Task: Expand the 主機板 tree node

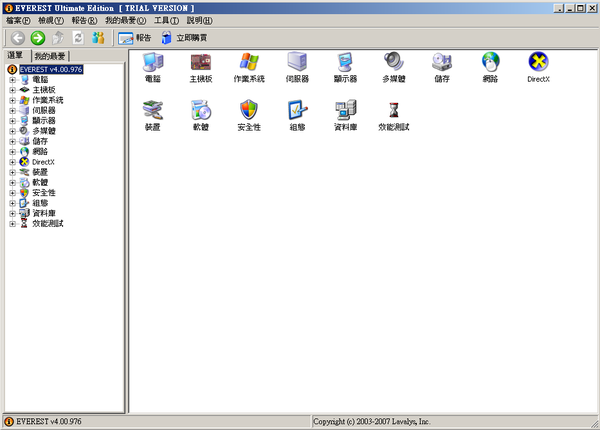Action: [13, 90]
